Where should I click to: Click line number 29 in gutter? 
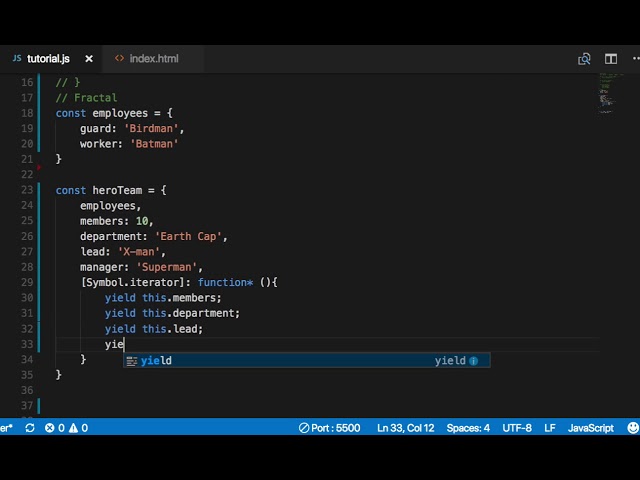27,282
